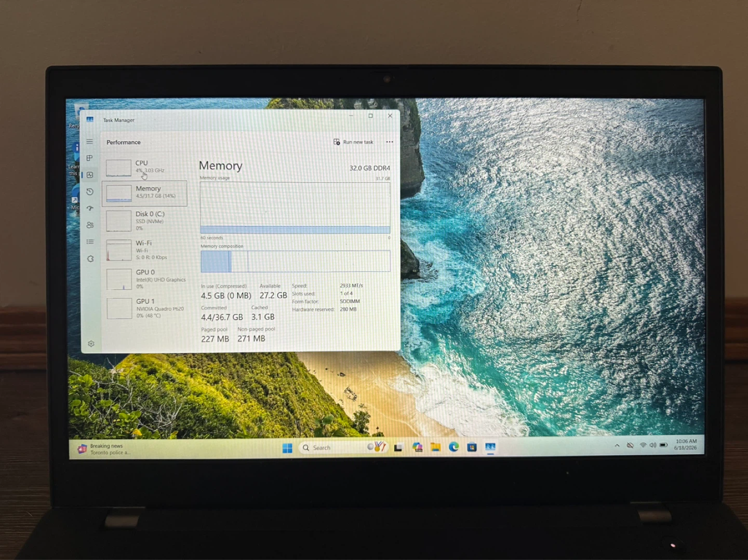Select the Memory performance item

[145, 193]
